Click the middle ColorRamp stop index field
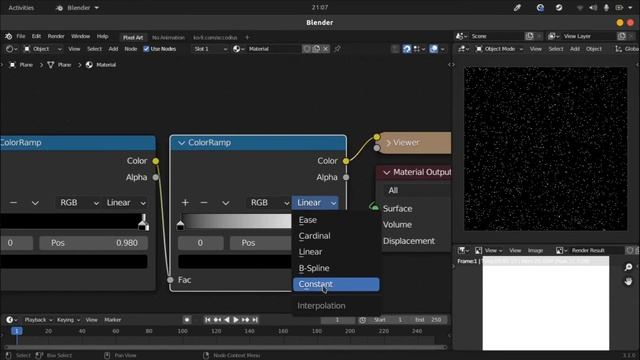The height and width of the screenshot is (360, 640). pos(200,243)
